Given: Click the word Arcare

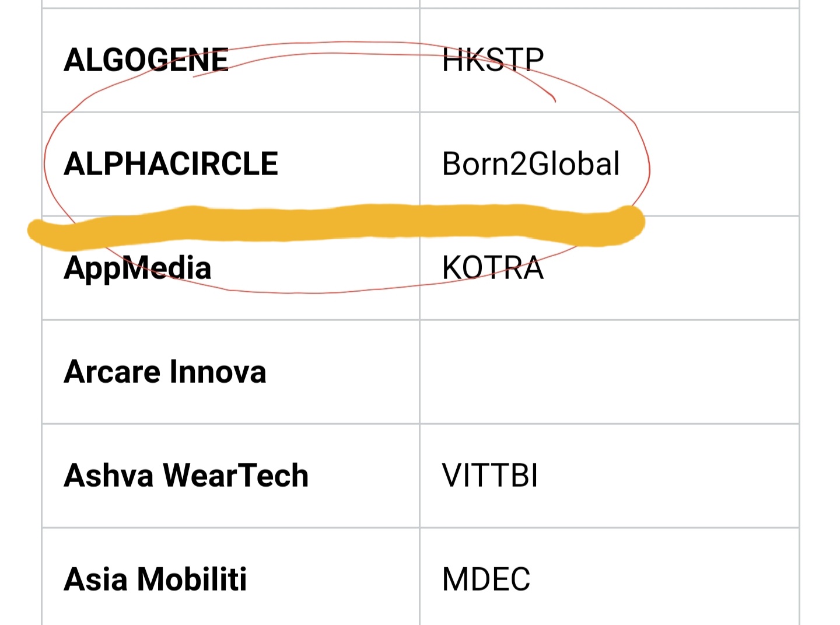Looking at the screenshot, I should coord(112,372).
